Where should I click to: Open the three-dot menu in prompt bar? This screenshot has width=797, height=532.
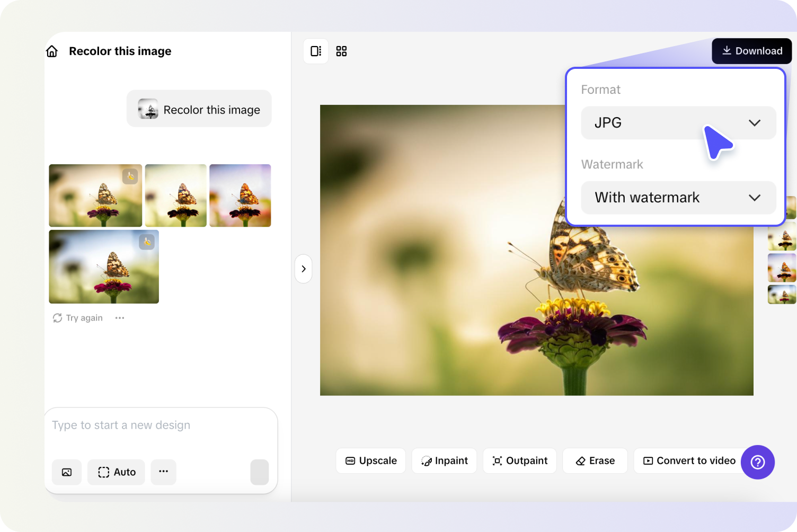pos(163,472)
